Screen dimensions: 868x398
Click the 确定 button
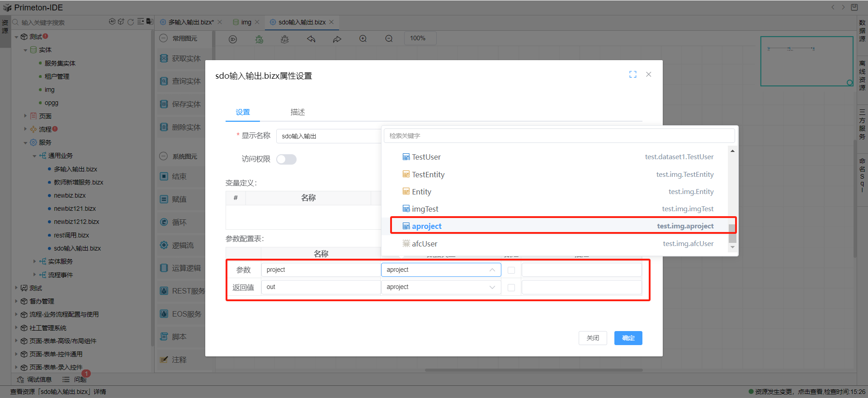pos(628,338)
